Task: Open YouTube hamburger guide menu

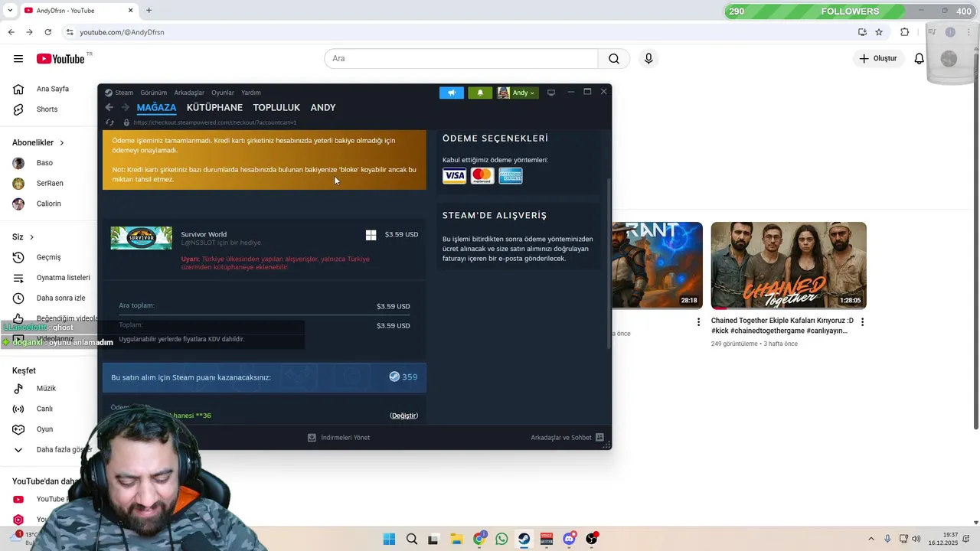Action: [18, 59]
